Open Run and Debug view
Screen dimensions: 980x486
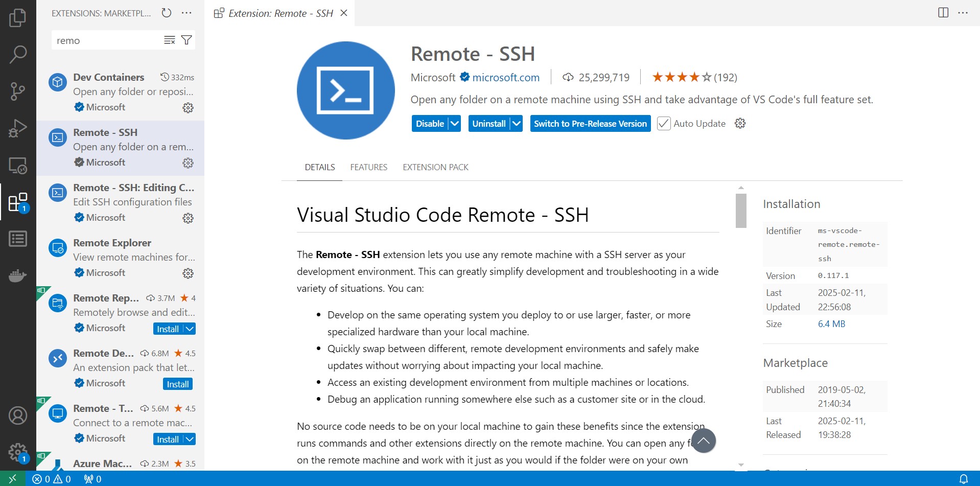tap(18, 128)
